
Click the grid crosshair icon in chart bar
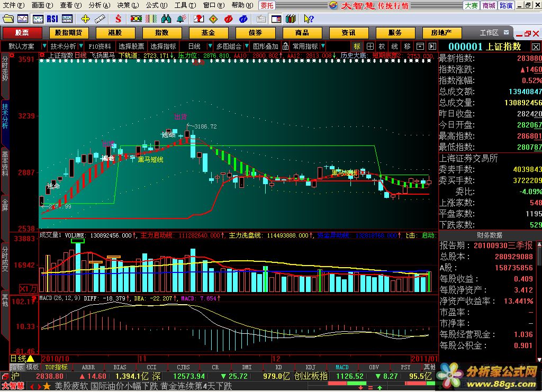pyautogui.click(x=370, y=46)
